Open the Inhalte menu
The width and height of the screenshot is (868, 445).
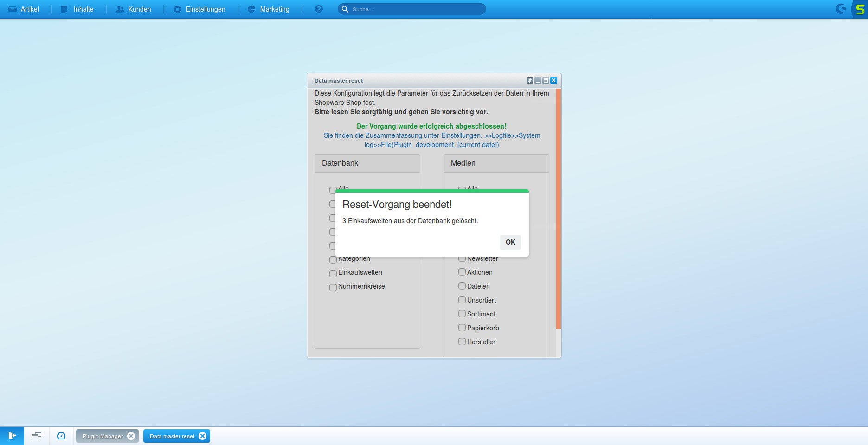pos(77,9)
